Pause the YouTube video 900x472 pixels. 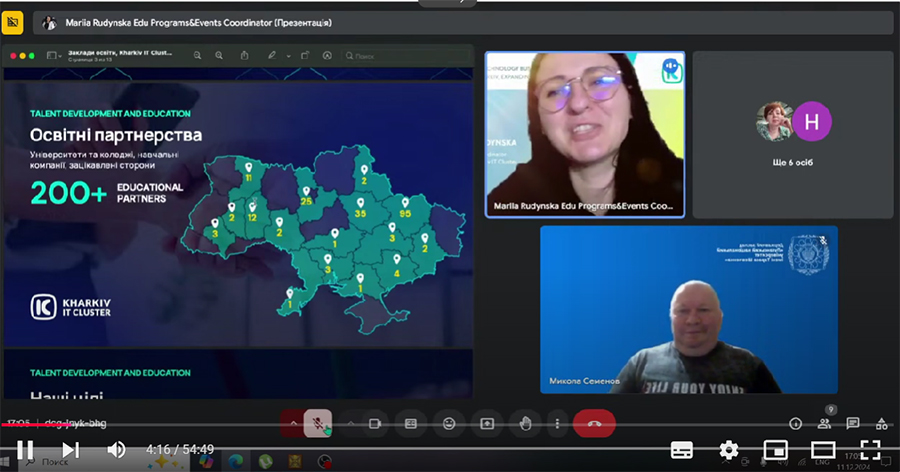tap(25, 450)
